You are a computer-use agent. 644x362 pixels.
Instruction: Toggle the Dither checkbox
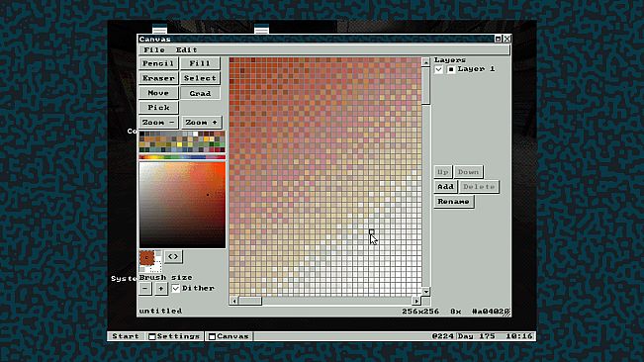click(176, 288)
